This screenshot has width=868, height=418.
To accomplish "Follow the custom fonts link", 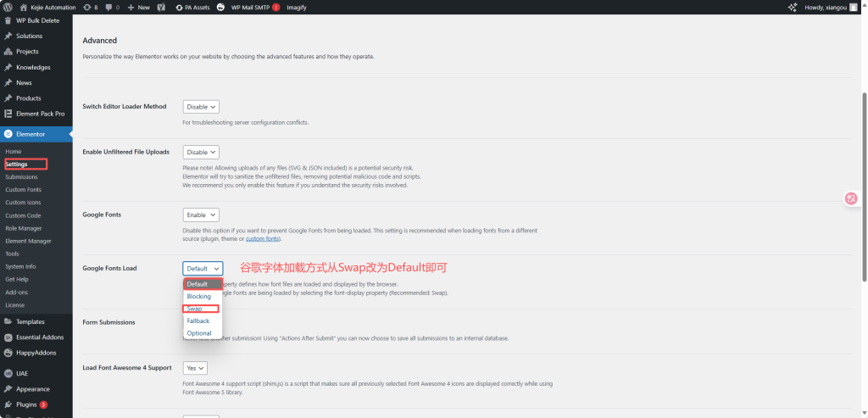I will [263, 239].
